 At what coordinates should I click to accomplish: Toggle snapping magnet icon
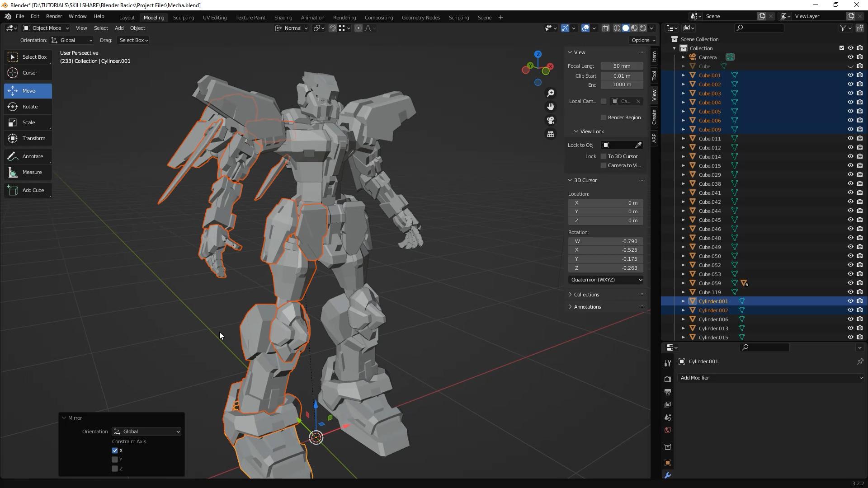332,28
